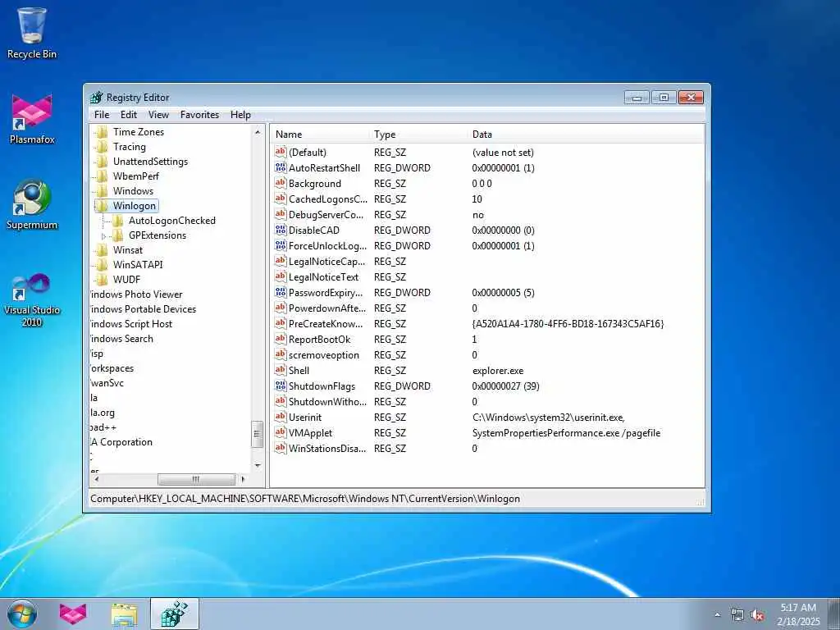This screenshot has height=630, width=840.
Task: Select the Windows key in tree
Action: [x=133, y=190]
